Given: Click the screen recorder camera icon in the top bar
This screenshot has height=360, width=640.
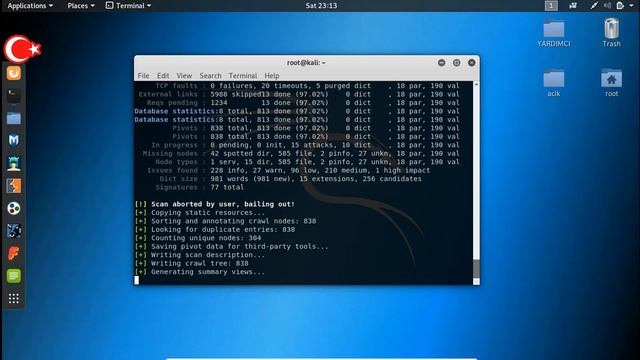Looking at the screenshot, I should (x=573, y=5).
